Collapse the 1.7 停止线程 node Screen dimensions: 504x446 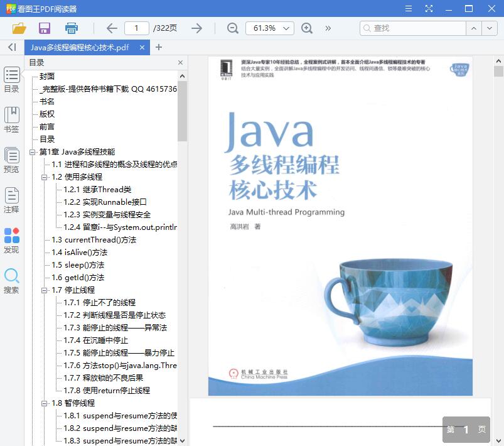[45, 290]
